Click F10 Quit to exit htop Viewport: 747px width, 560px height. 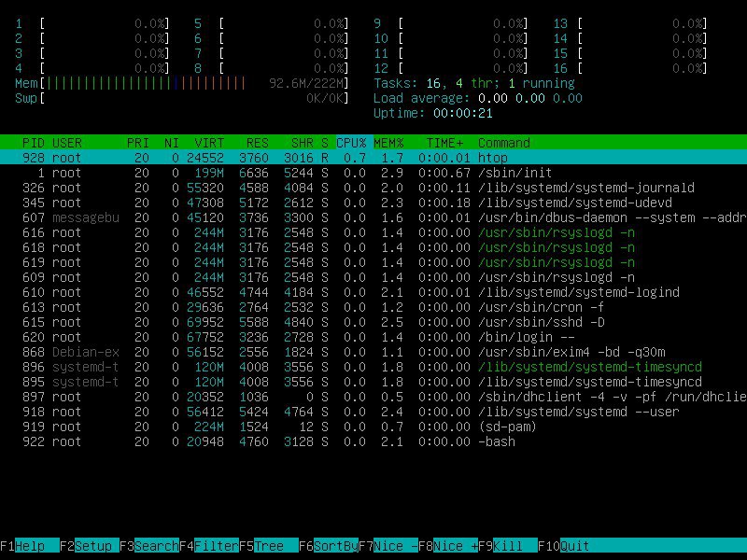[x=564, y=546]
